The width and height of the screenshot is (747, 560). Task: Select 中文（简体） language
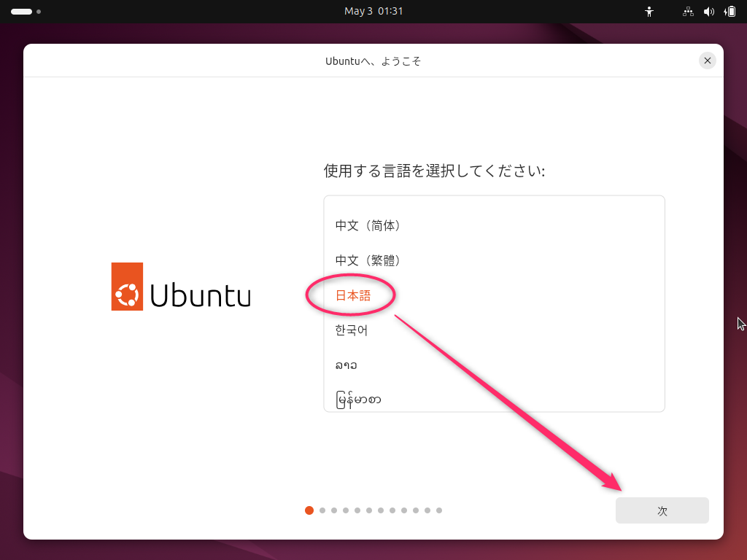pyautogui.click(x=494, y=226)
